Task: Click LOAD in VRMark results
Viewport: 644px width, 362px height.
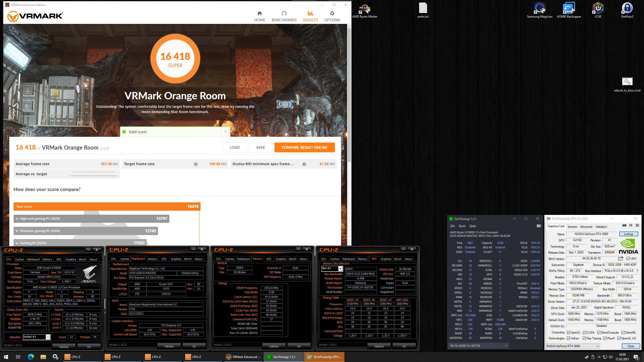Action: tap(234, 148)
